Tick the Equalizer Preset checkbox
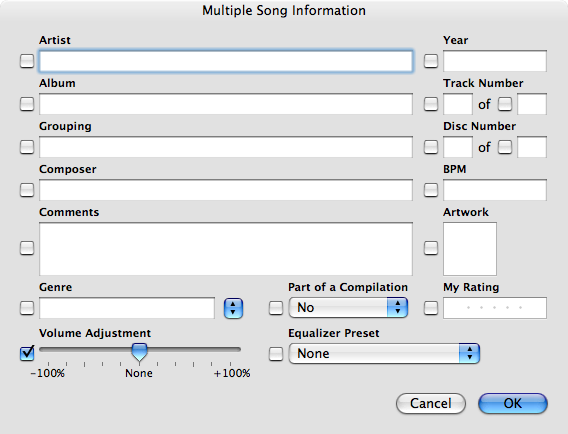This screenshot has height=434, width=568. (x=276, y=354)
